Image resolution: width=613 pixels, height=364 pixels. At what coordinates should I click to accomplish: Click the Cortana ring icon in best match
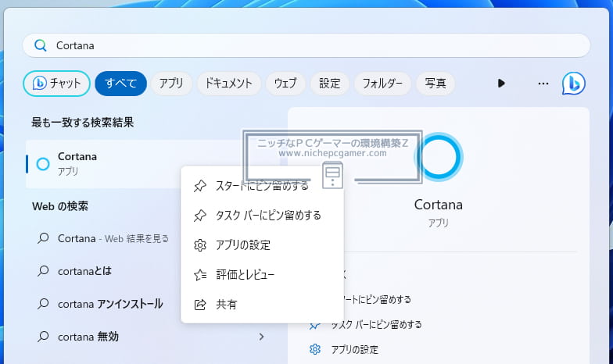(43, 164)
